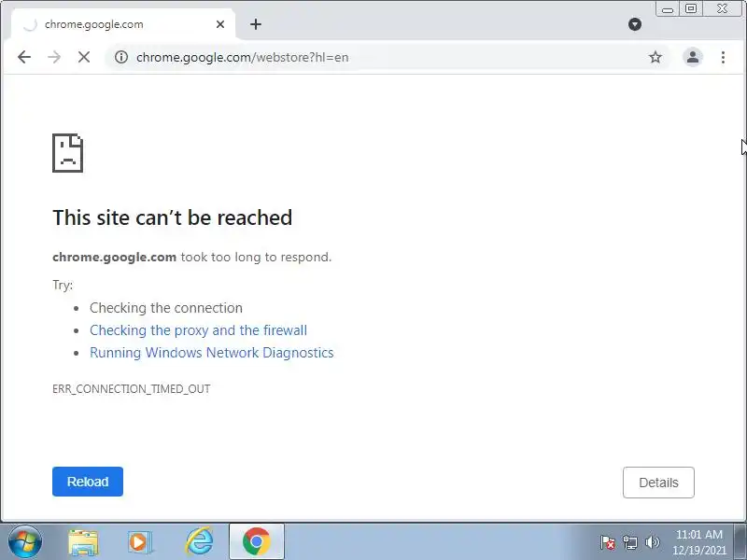
Task: Open a new tab
Action: coord(256,24)
